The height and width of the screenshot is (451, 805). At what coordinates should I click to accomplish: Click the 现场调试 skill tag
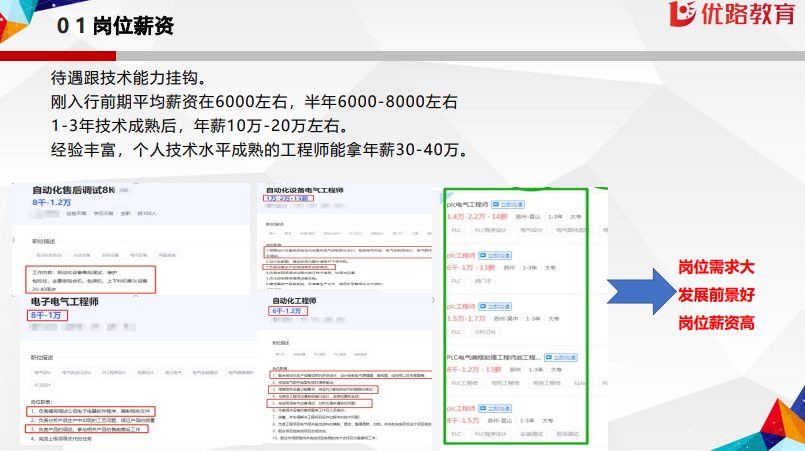[x=567, y=434]
